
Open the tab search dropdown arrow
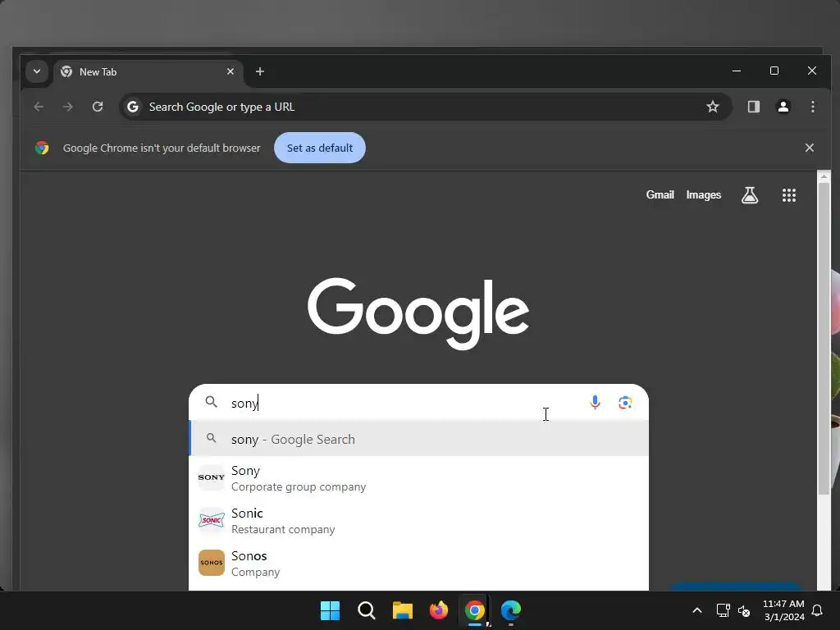pos(36,71)
